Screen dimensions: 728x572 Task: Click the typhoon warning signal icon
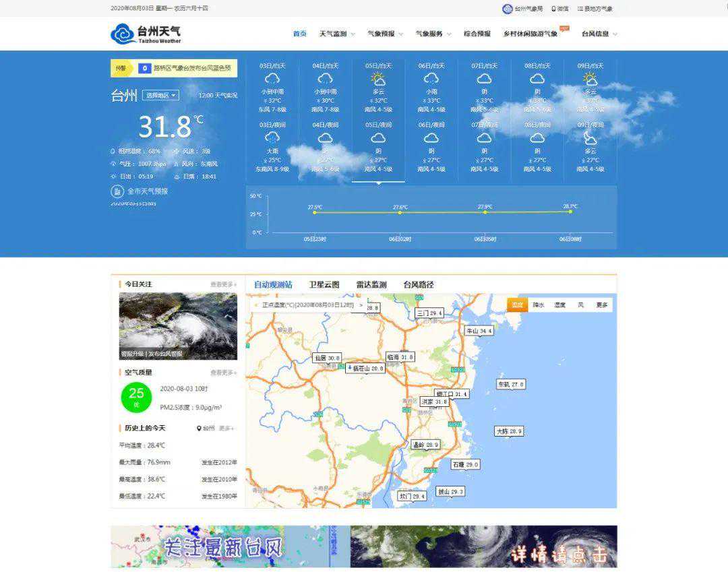tap(144, 68)
